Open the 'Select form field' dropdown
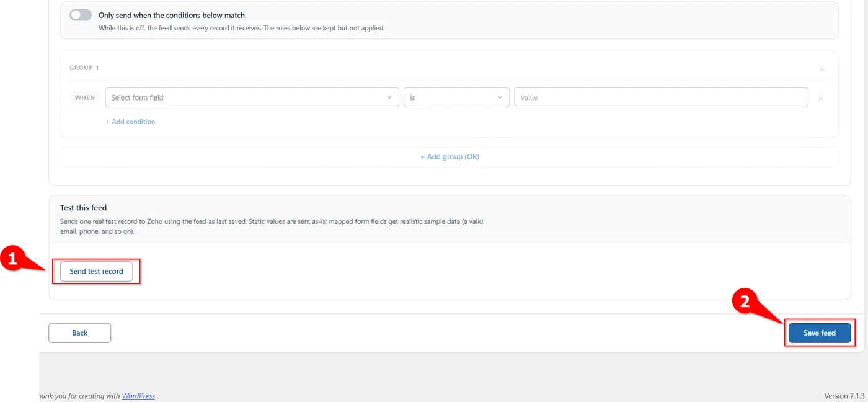 click(x=252, y=97)
